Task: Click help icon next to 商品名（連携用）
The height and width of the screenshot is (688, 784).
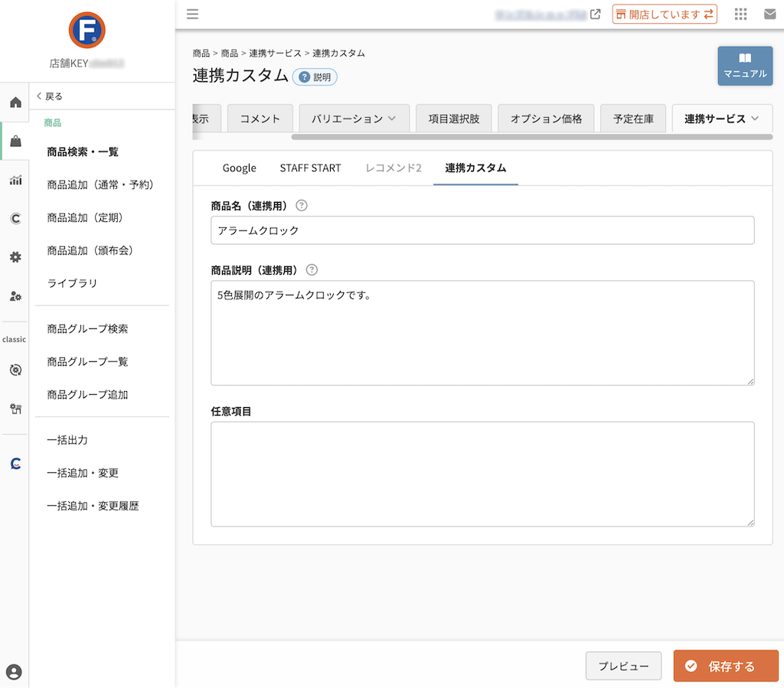Action: (302, 205)
